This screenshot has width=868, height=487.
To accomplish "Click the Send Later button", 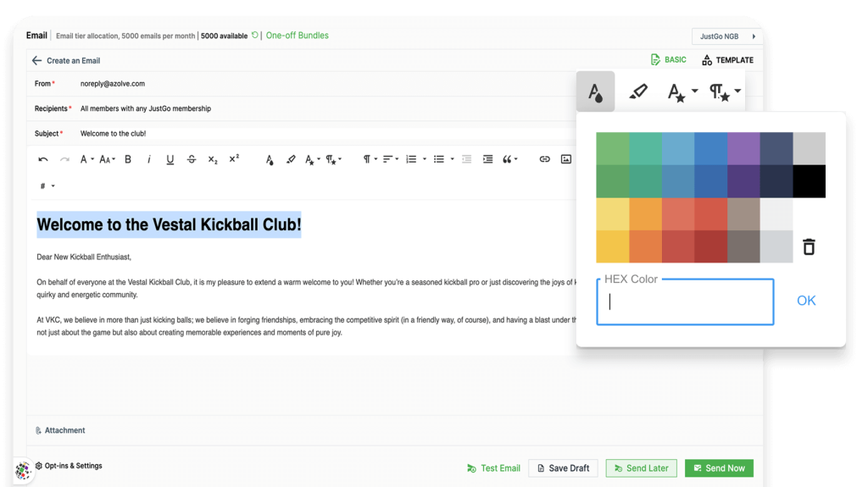I will click(641, 468).
